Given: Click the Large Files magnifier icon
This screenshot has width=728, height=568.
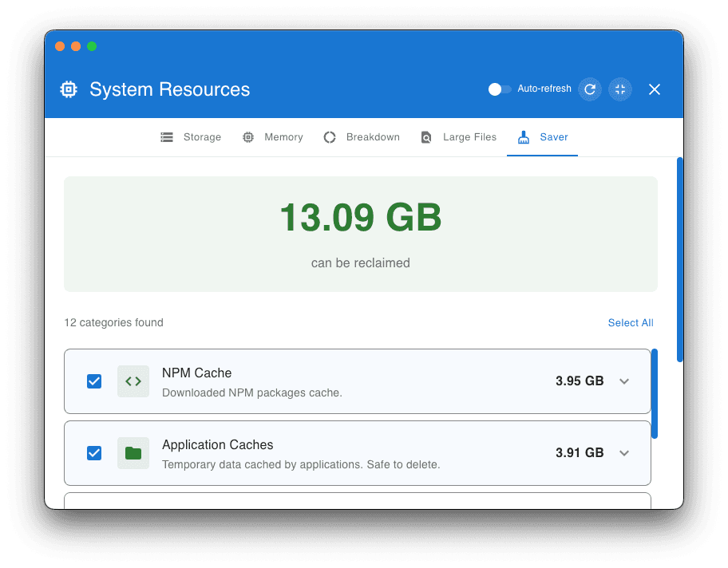Looking at the screenshot, I should [427, 136].
